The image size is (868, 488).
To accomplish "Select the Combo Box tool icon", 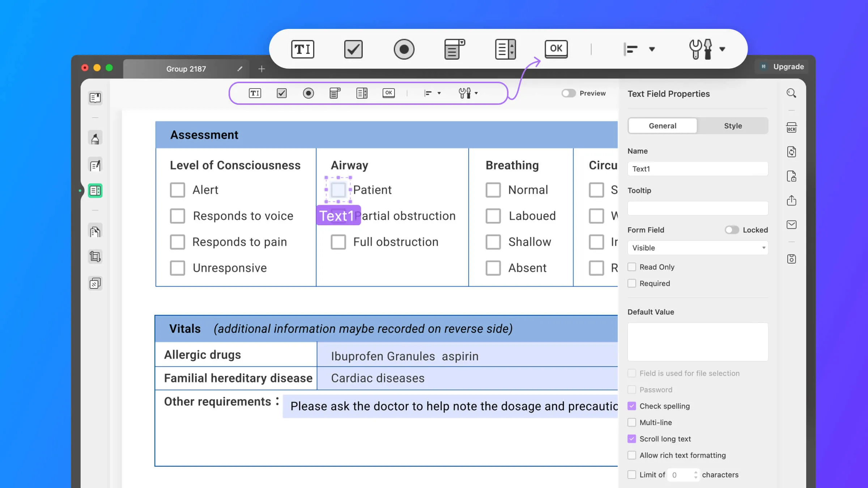I will click(454, 49).
